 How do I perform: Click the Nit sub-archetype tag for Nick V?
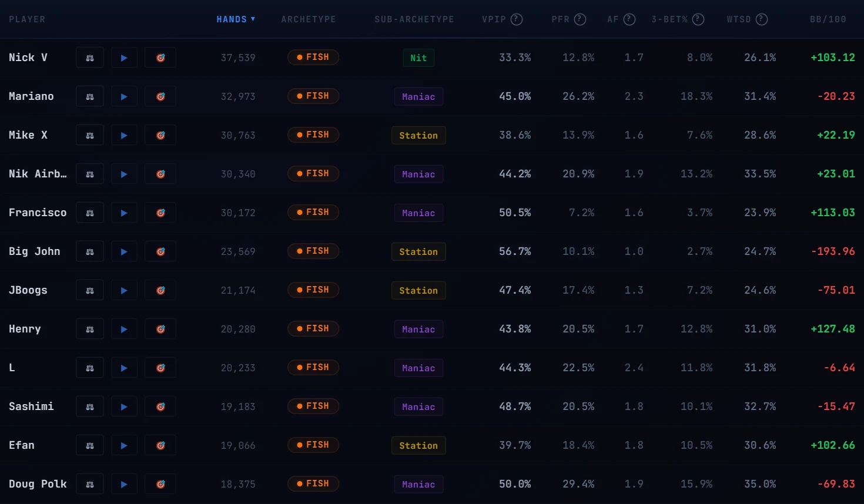418,58
